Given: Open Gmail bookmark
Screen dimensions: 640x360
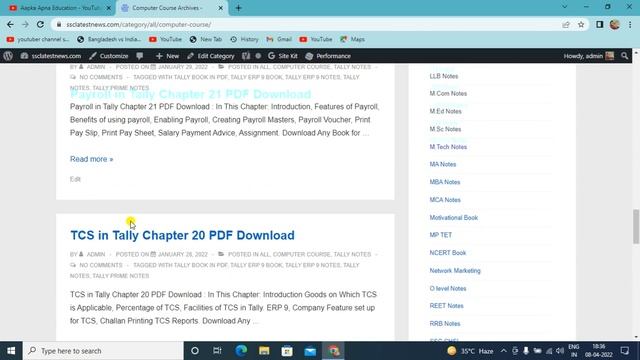Looking at the screenshot, I should coord(279,39).
